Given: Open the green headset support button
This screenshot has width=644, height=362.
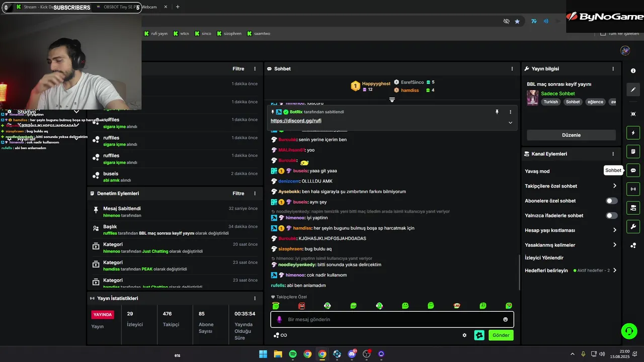Looking at the screenshot, I should [x=629, y=331].
